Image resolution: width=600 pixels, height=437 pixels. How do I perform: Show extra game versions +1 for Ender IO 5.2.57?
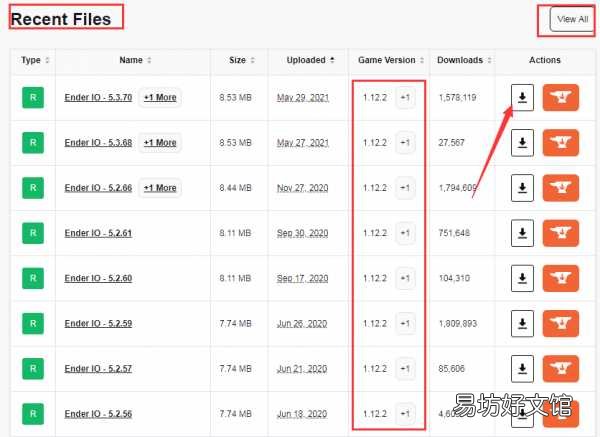tap(405, 369)
